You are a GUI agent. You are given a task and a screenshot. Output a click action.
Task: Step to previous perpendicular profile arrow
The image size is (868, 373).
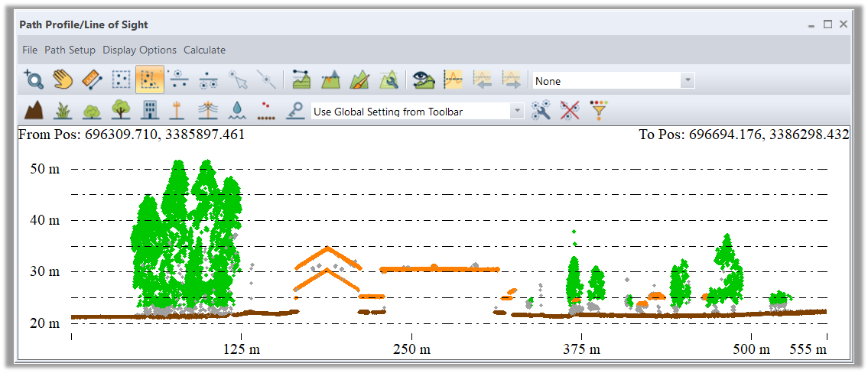pyautogui.click(x=482, y=79)
